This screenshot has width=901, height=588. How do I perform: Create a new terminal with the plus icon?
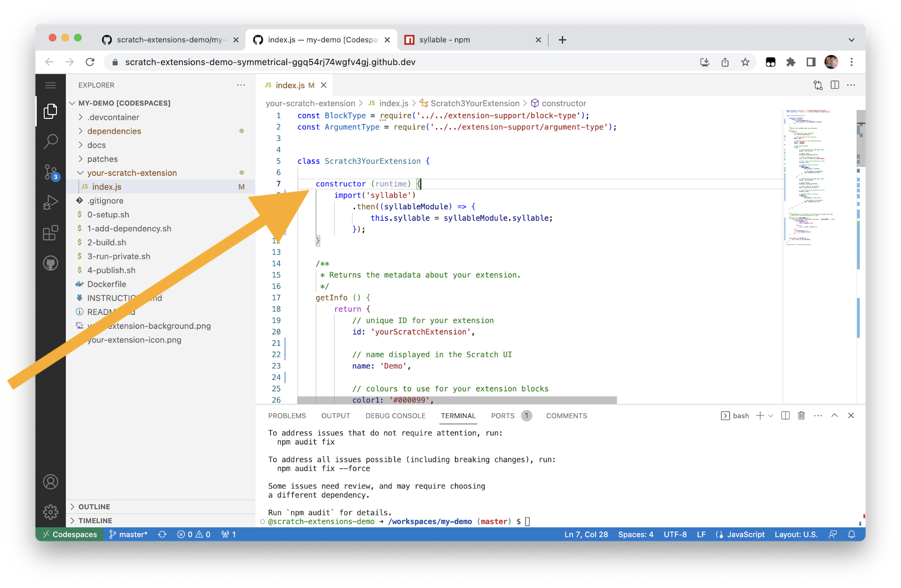760,415
